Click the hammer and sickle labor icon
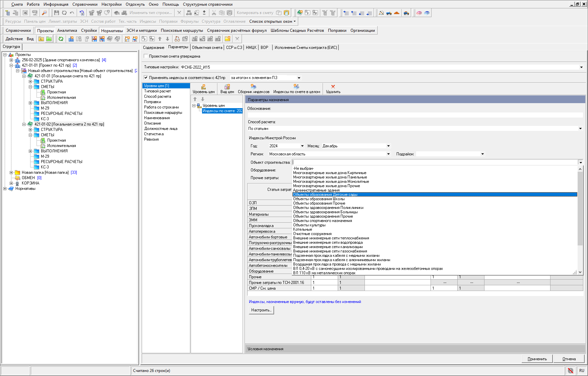588x376 pixels. (381, 13)
